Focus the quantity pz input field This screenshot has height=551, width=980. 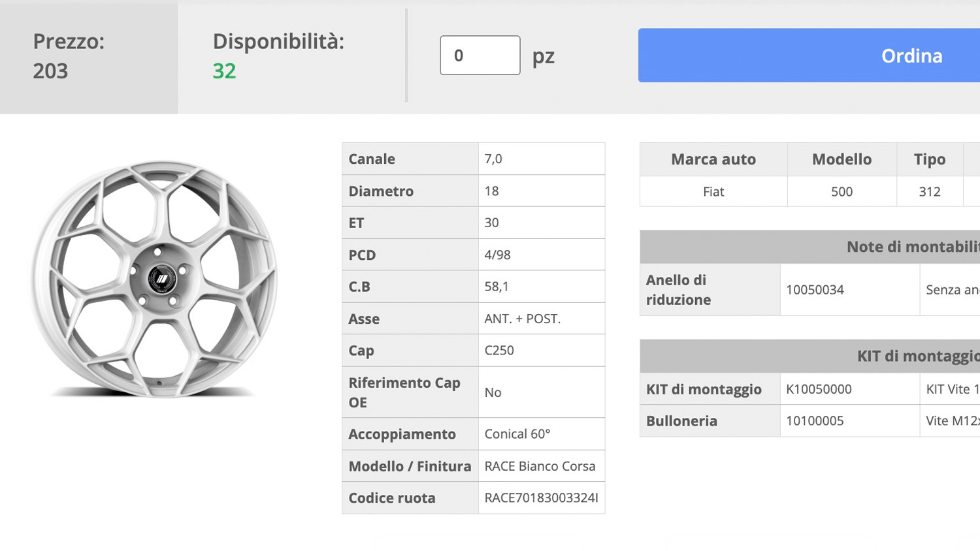point(480,55)
